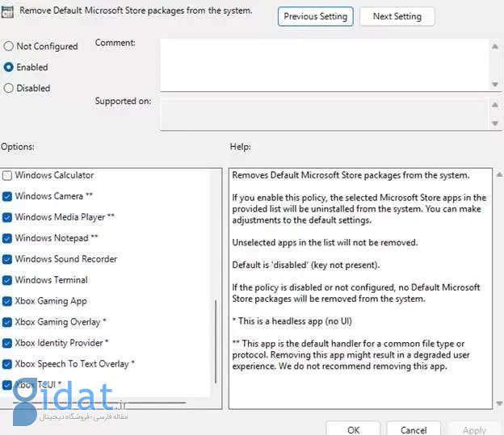Click the 'Windows Terminal' label text
The height and width of the screenshot is (435, 504).
point(52,280)
